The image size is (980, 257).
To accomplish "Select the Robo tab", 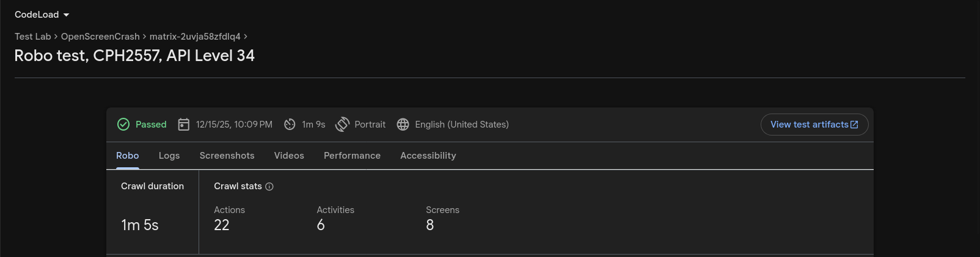I will click(x=127, y=156).
